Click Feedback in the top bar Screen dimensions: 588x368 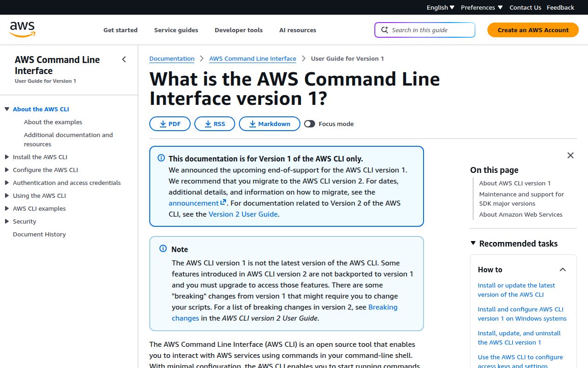click(560, 7)
